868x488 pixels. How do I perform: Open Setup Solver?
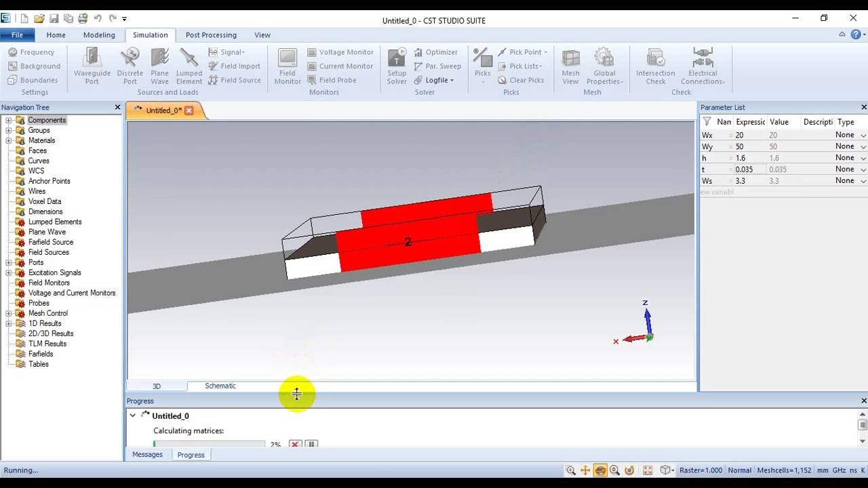[x=397, y=66]
